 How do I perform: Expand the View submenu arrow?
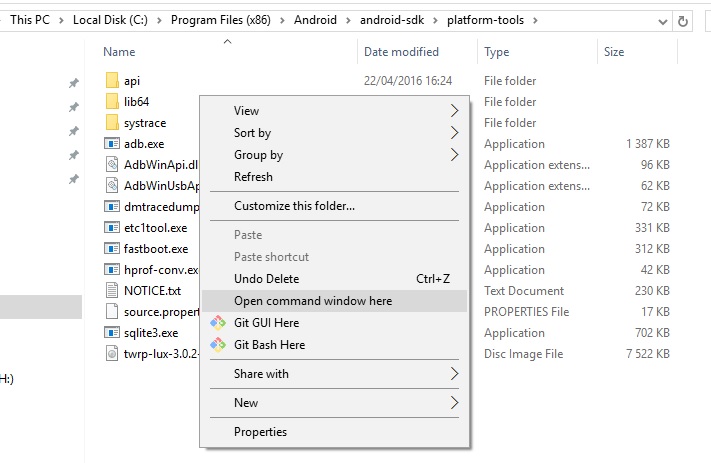pos(454,111)
